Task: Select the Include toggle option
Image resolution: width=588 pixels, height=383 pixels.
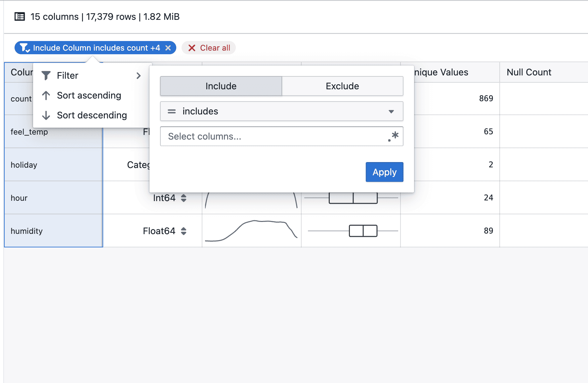Action: [x=221, y=86]
